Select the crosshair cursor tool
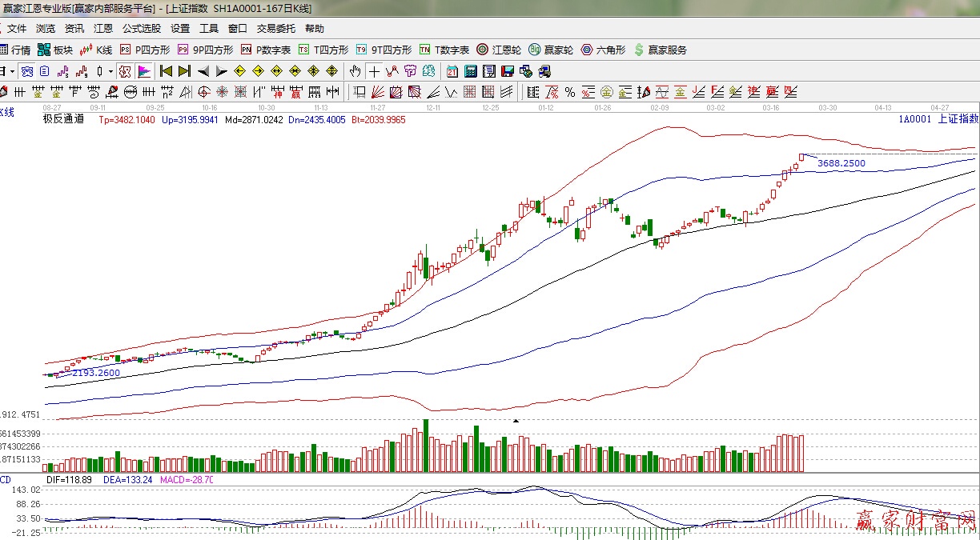The height and width of the screenshot is (540, 980). point(374,71)
